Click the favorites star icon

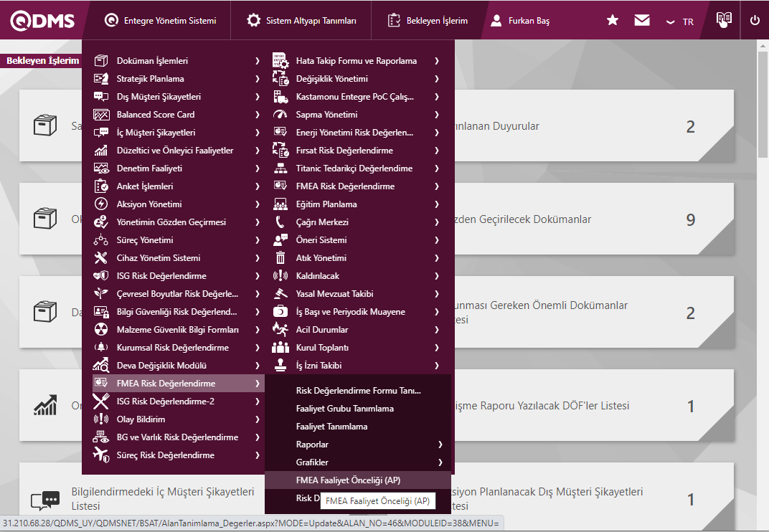(x=612, y=21)
